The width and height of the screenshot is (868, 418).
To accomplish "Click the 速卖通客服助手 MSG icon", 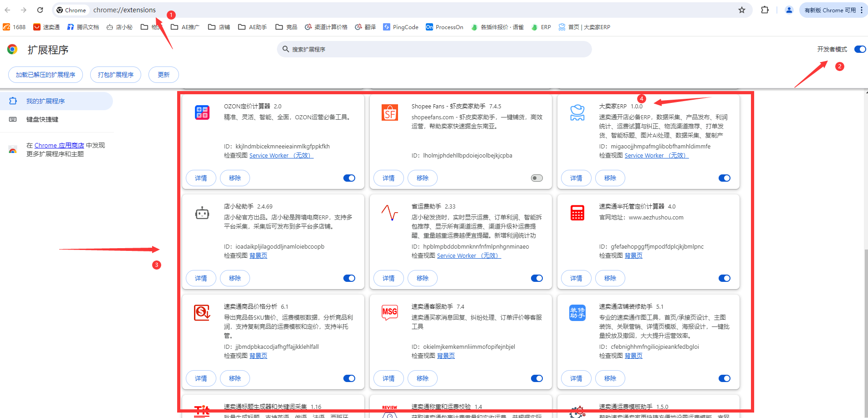I will click(x=390, y=313).
